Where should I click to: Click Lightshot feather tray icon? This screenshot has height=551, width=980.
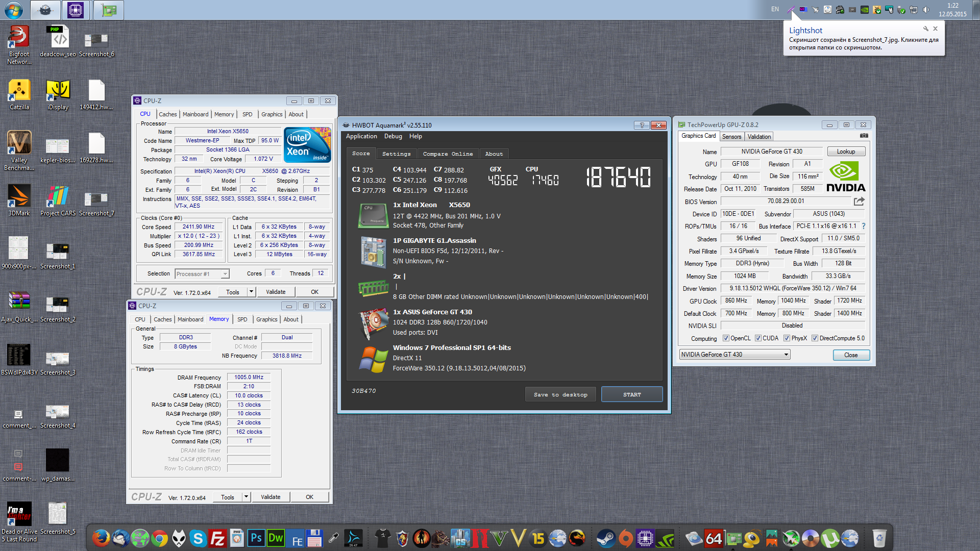click(791, 10)
